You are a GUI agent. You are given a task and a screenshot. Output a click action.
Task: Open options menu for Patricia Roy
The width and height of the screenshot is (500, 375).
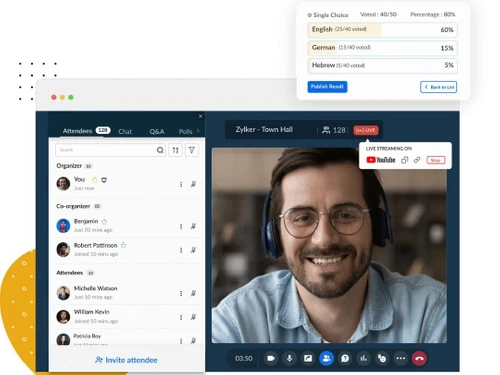pos(181,341)
